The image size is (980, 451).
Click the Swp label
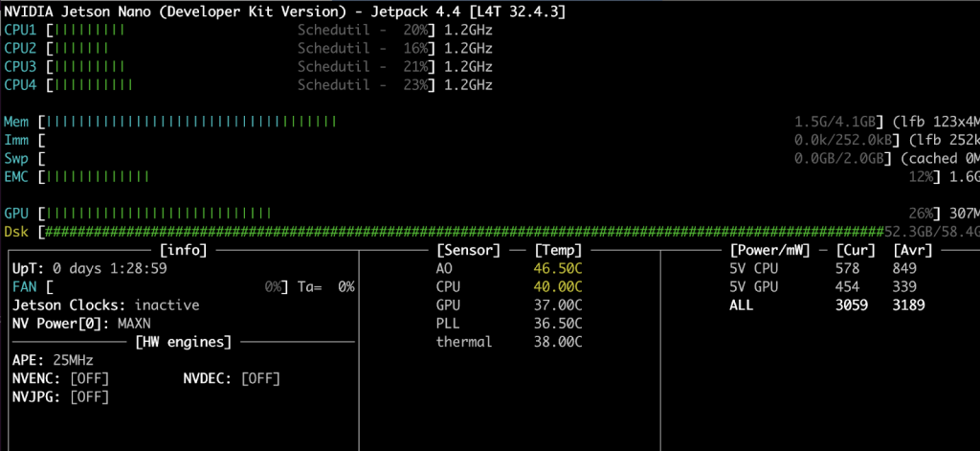(16, 158)
